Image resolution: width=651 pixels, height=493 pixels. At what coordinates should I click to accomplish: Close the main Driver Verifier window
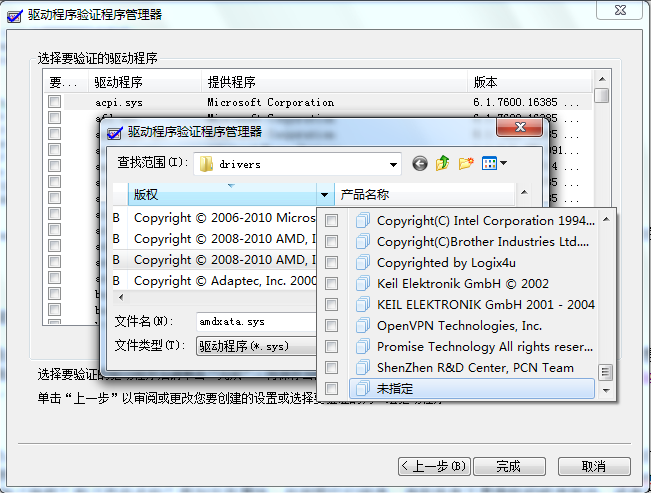click(x=620, y=10)
